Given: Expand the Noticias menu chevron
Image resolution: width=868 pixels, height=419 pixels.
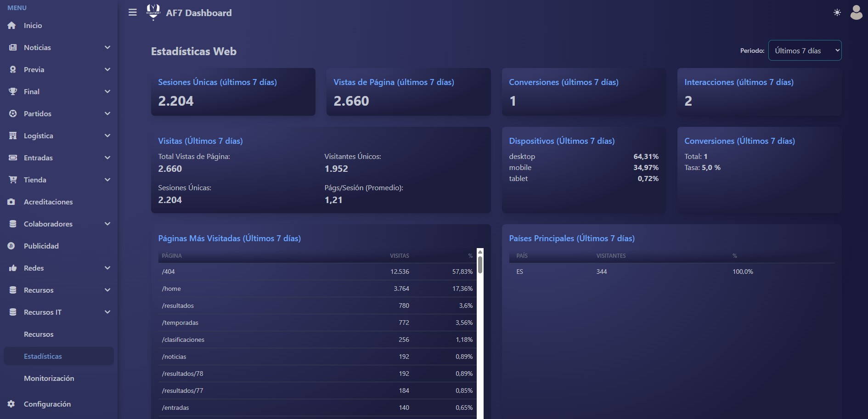Looking at the screenshot, I should tap(107, 47).
